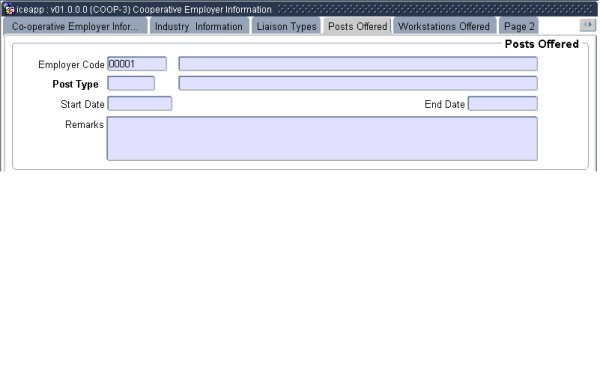Click the Employer Code field showing 00001
The height and width of the screenshot is (378, 600).
pyautogui.click(x=137, y=64)
